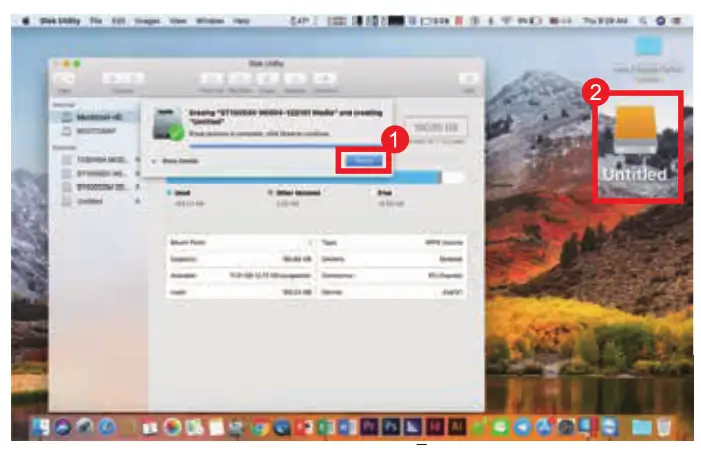Click the Capacity row in info table
This screenshot has width=701, height=454.
coord(241,259)
